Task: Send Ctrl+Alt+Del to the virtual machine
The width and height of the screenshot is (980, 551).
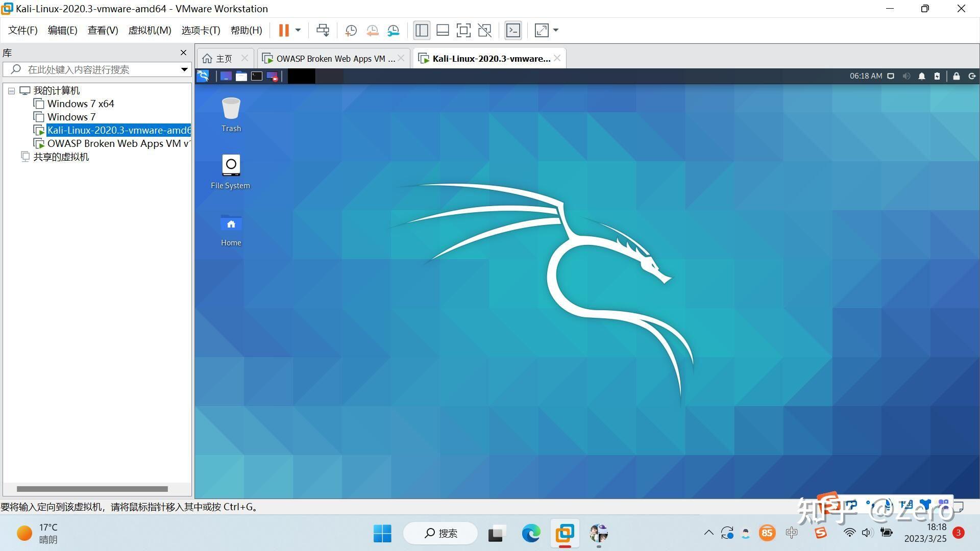Action: tap(323, 31)
